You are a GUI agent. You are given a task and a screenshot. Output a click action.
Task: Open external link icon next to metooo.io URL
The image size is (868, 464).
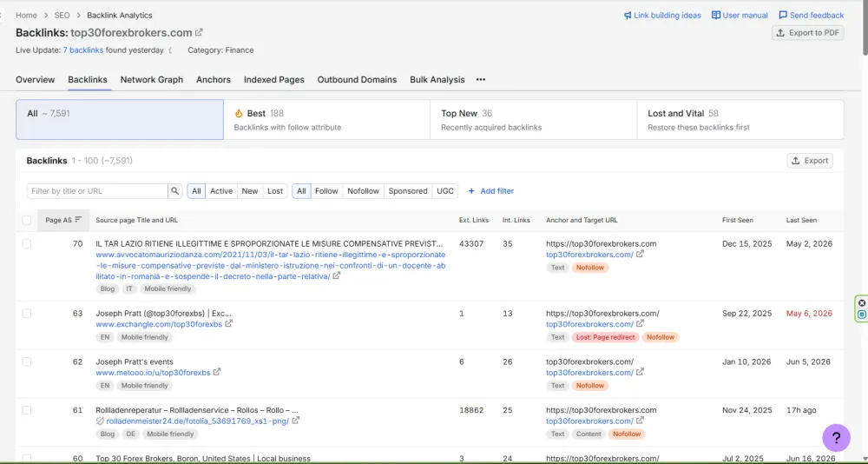pyautogui.click(x=217, y=372)
